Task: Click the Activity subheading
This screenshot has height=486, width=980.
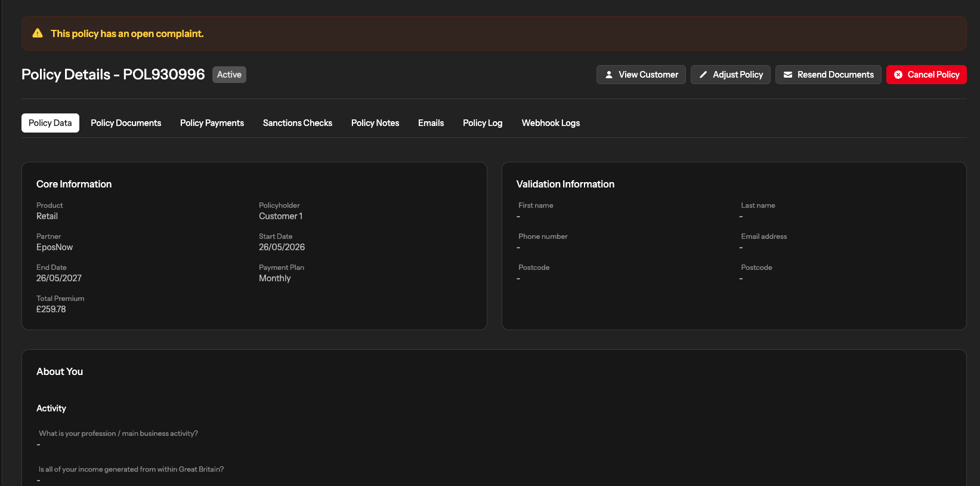Action: [51, 408]
